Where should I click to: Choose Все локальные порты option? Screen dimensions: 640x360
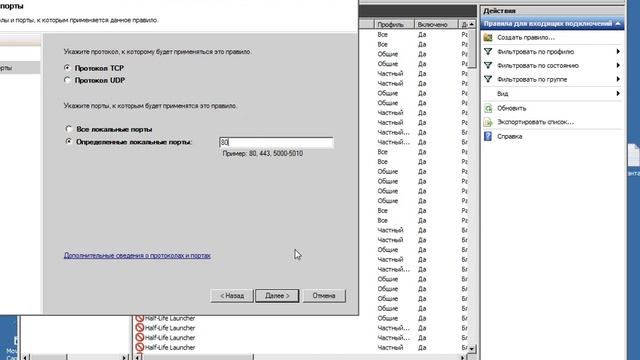click(x=69, y=129)
